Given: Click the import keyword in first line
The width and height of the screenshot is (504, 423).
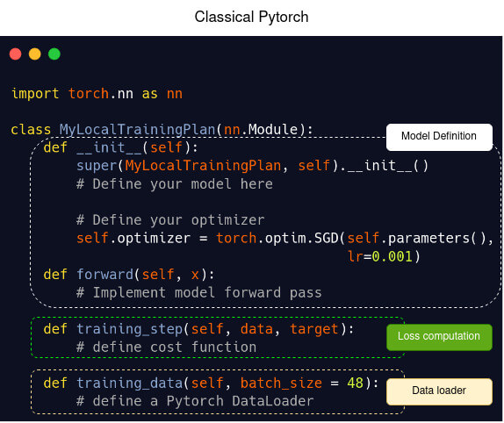Looking at the screenshot, I should tap(35, 94).
